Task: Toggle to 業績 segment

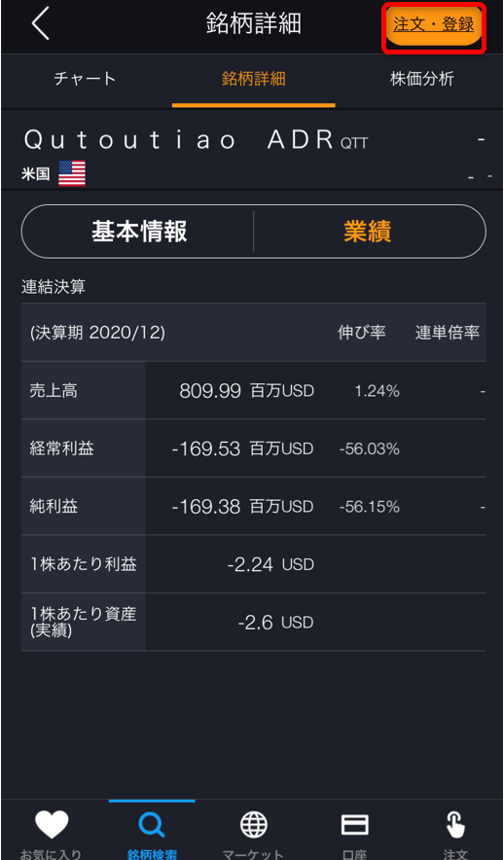Action: click(x=368, y=232)
